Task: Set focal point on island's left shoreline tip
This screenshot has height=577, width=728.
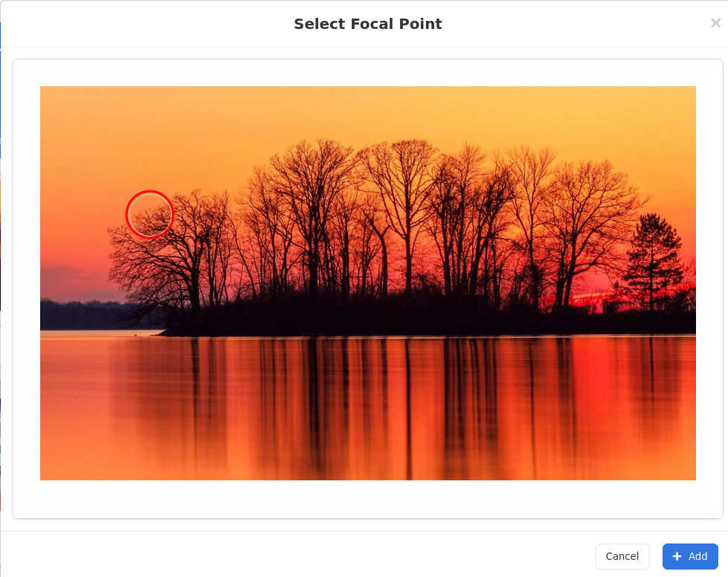Action: (163, 332)
